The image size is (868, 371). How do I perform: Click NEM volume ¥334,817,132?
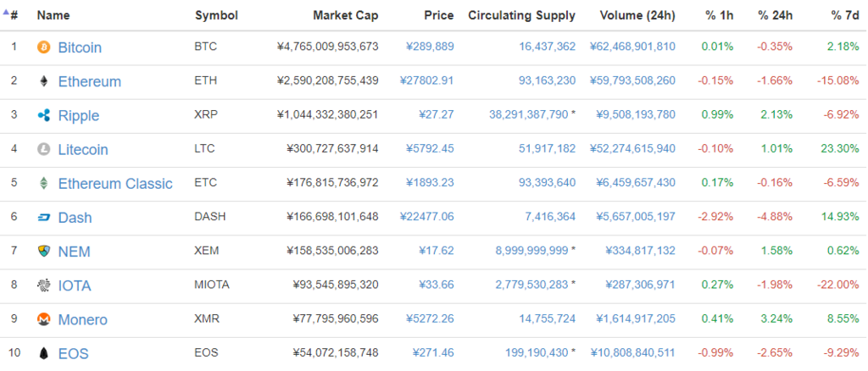[641, 251]
